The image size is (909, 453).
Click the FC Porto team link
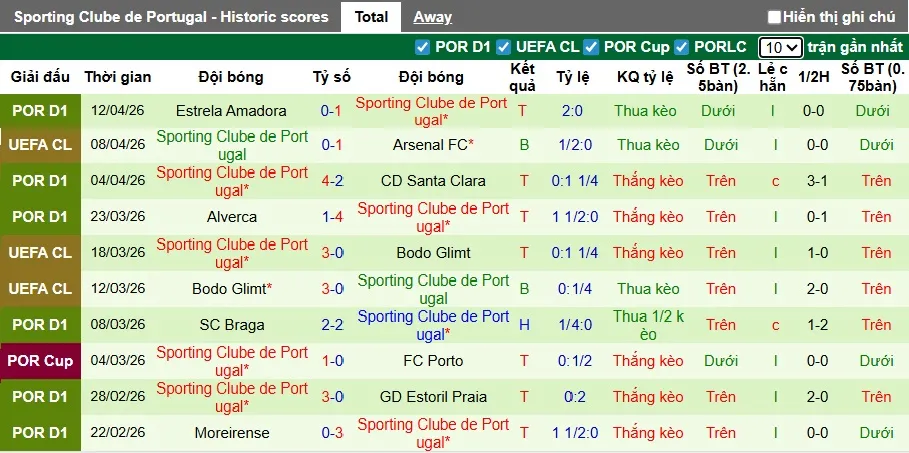coord(431,361)
